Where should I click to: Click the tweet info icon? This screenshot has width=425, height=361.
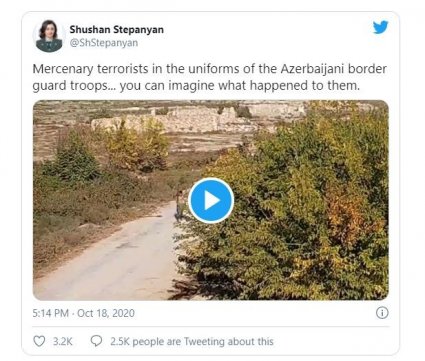click(x=382, y=313)
